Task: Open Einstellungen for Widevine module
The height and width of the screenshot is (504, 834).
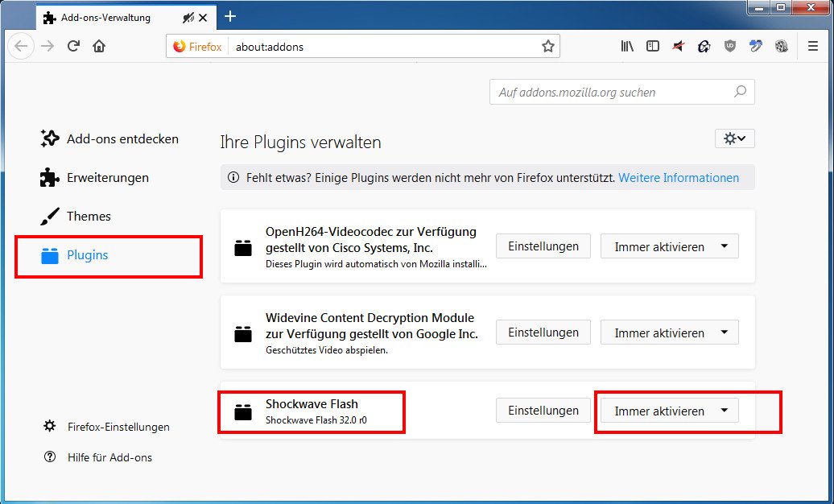Action: 543,333
